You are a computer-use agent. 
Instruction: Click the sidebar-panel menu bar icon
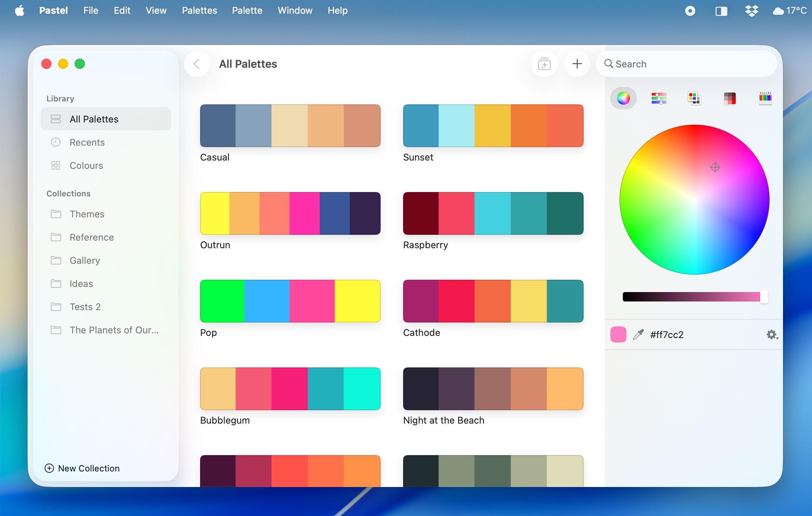721,11
